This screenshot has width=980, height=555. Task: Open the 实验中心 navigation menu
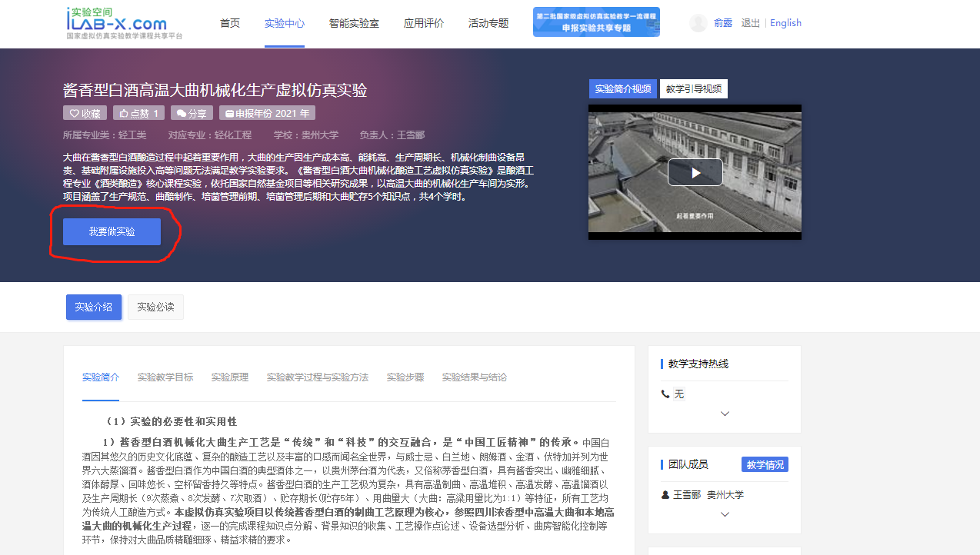point(285,23)
